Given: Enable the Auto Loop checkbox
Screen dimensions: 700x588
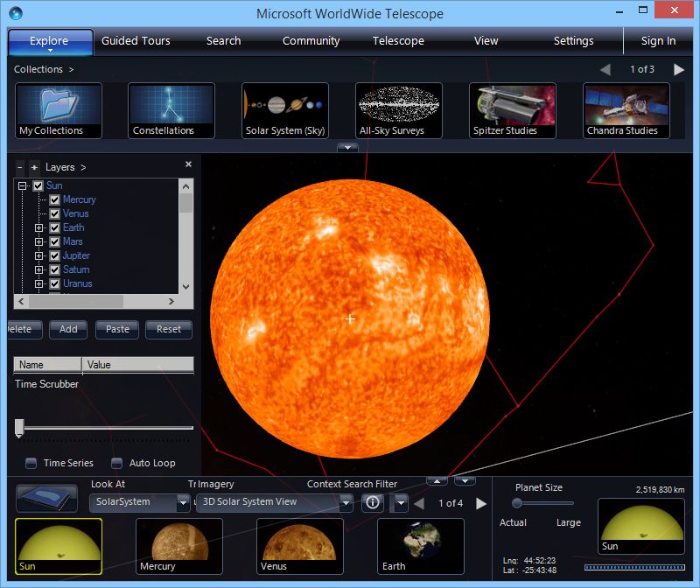Looking at the screenshot, I should 116,464.
